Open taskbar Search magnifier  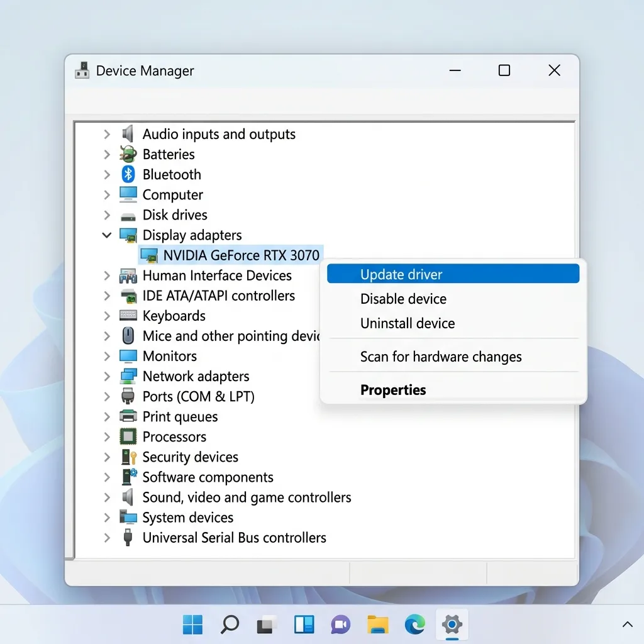click(230, 625)
